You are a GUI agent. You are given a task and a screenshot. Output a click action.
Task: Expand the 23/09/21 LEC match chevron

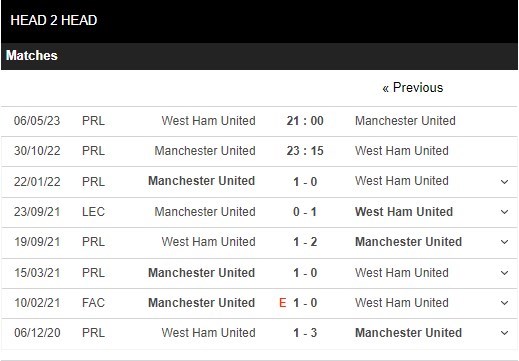coord(504,212)
